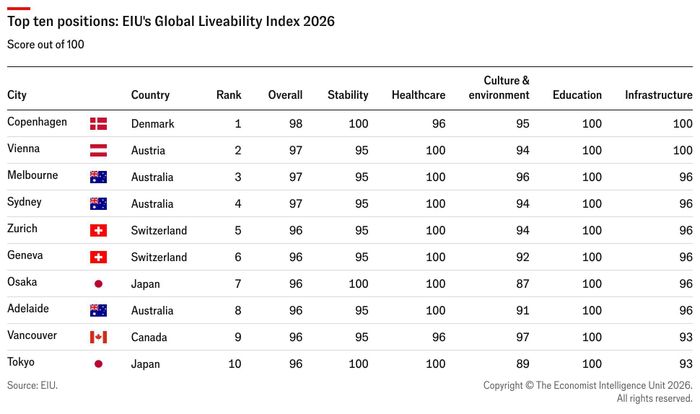700x414 pixels.
Task: Click the Canada flag beside Vancouver
Action: pos(98,337)
